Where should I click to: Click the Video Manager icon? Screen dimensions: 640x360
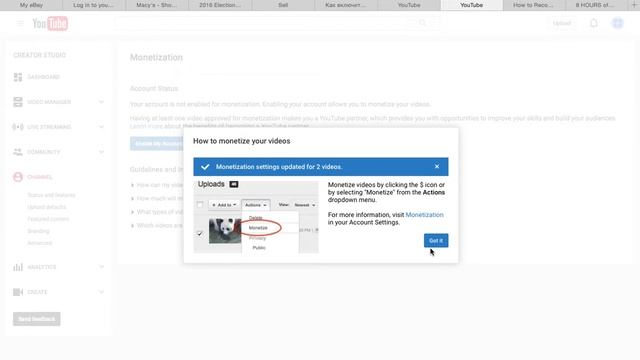point(18,102)
